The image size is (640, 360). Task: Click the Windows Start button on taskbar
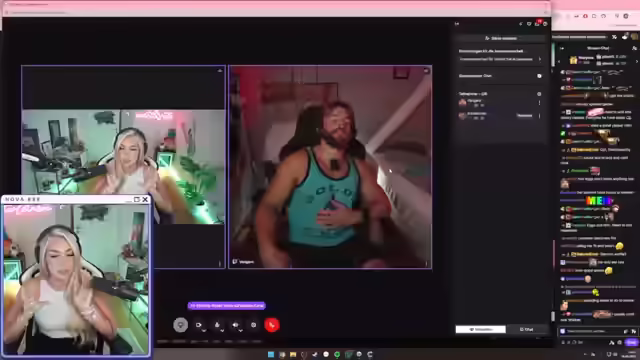coord(271,354)
